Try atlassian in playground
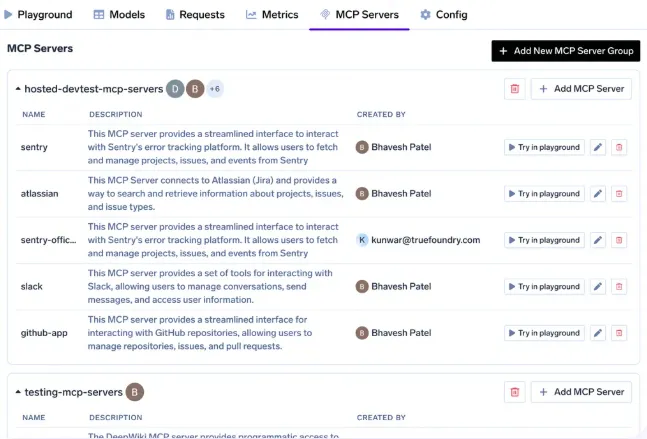 [x=544, y=194]
